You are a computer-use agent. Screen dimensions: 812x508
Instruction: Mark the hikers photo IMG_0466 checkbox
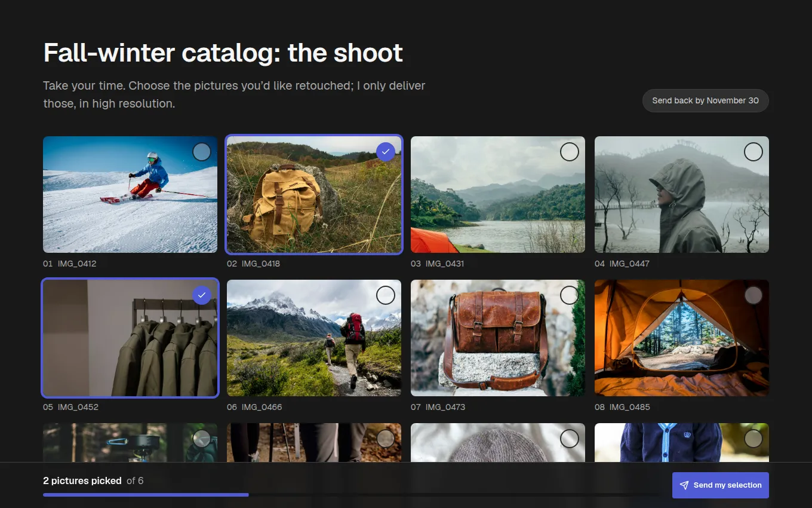coord(386,295)
